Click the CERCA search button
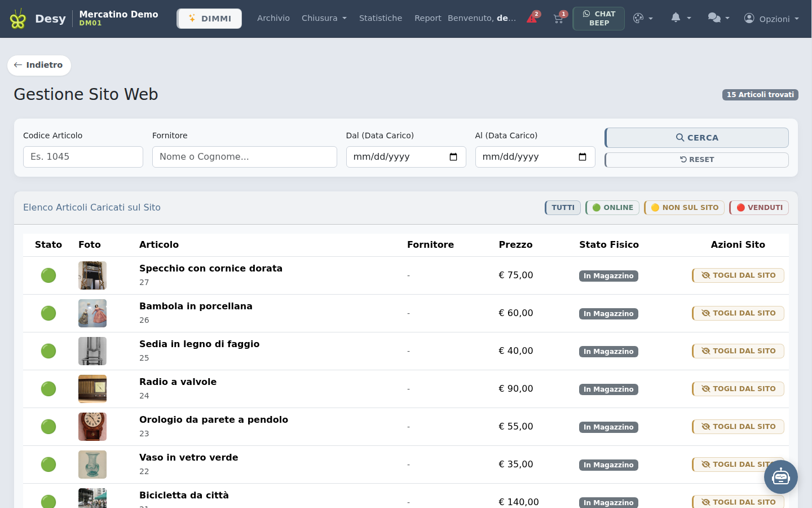Image resolution: width=812 pixels, height=508 pixels. (697, 138)
